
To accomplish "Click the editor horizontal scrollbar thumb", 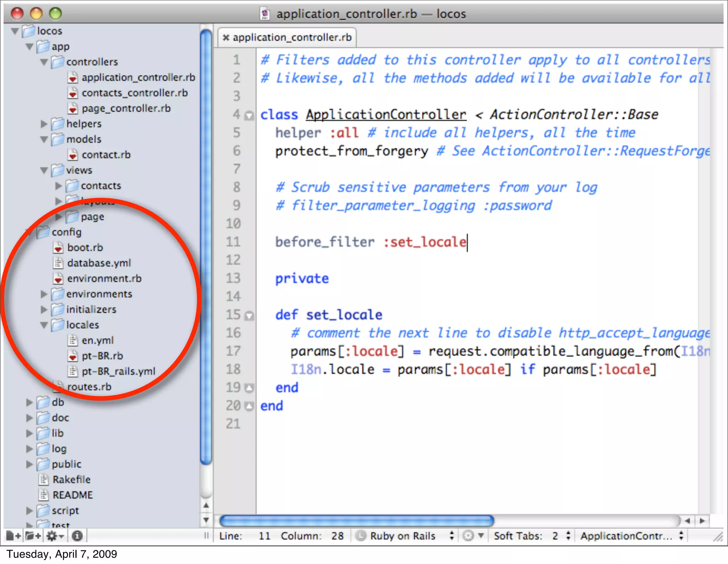I will point(357,521).
